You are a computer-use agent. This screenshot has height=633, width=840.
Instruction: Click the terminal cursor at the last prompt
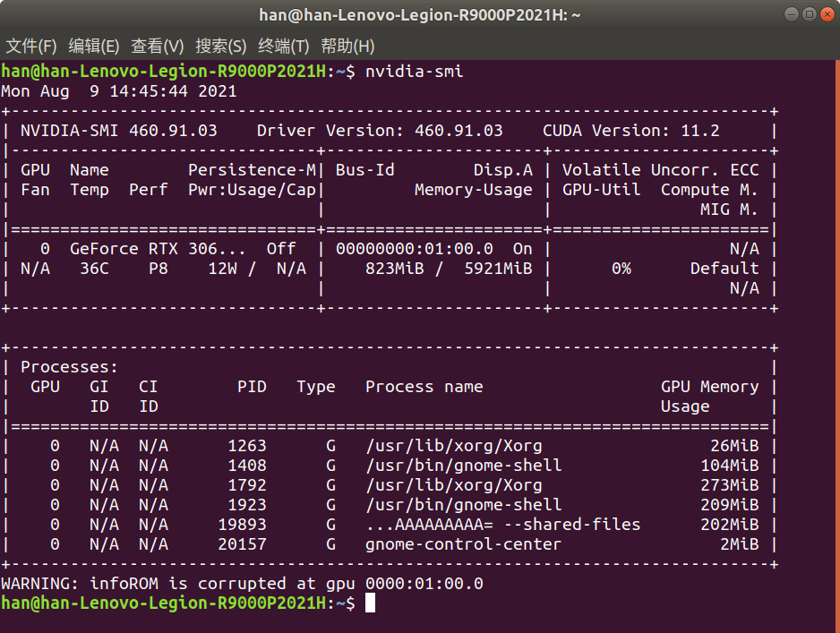pos(370,603)
